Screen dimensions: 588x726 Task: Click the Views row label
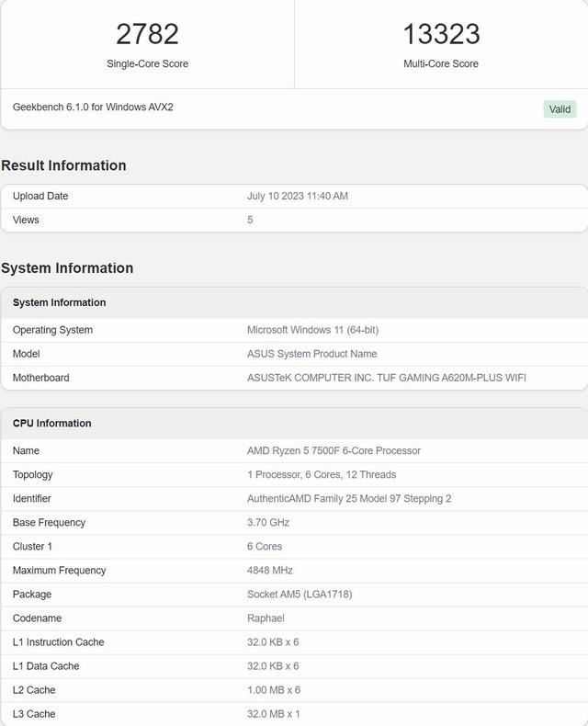26,220
